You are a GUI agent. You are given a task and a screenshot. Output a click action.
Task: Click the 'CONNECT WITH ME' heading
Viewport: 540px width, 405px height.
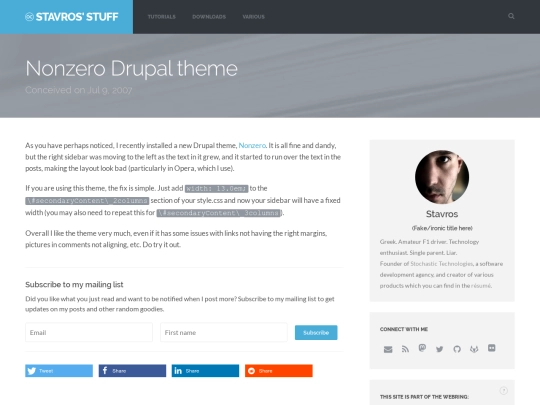click(404, 329)
